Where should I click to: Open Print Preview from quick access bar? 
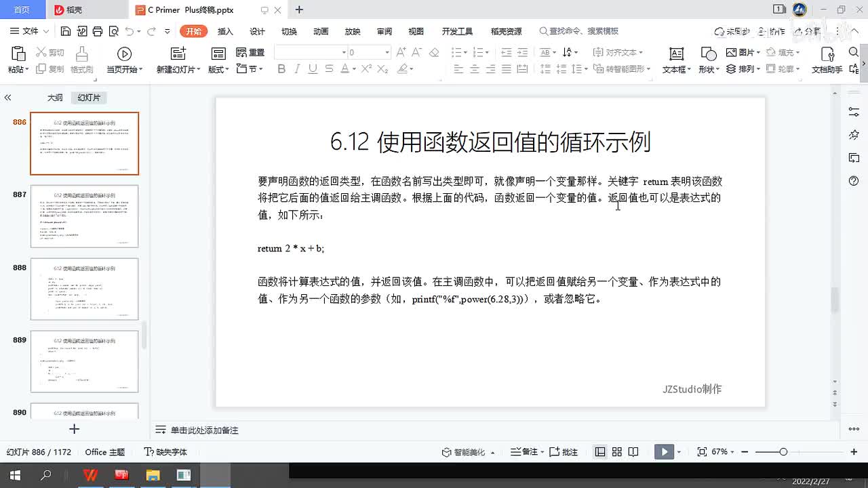click(113, 31)
